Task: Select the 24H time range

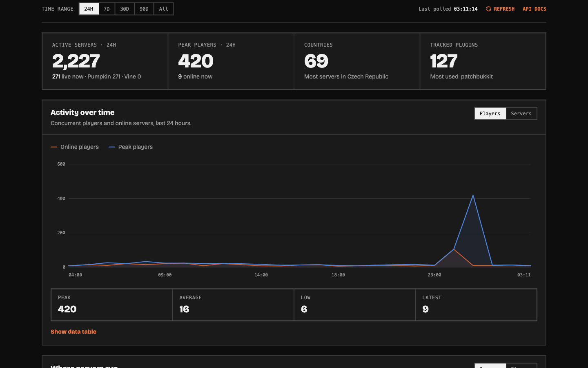Action: 89,9
